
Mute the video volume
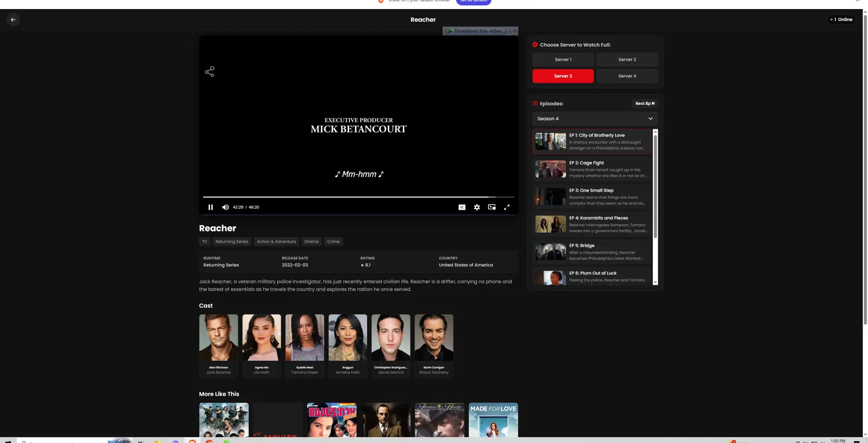point(226,207)
